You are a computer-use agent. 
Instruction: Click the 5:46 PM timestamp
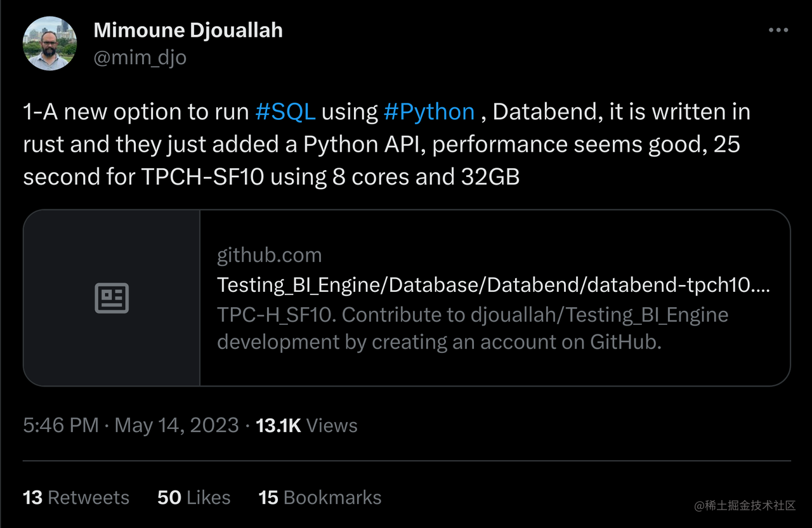pyautogui.click(x=61, y=425)
